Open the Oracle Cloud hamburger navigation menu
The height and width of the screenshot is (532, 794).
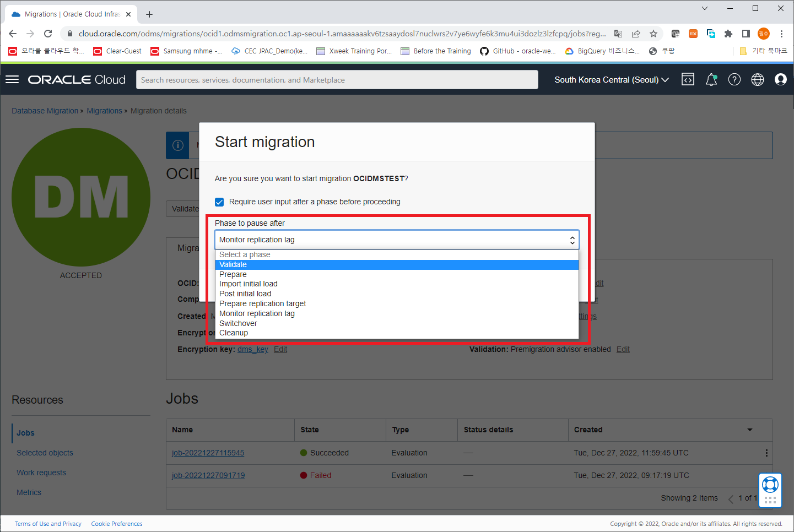12,79
